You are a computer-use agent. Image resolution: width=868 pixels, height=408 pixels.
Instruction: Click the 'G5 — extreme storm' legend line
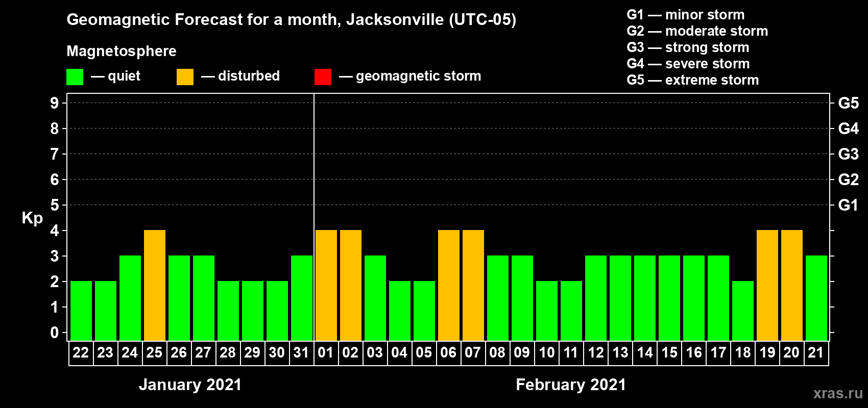pos(693,80)
